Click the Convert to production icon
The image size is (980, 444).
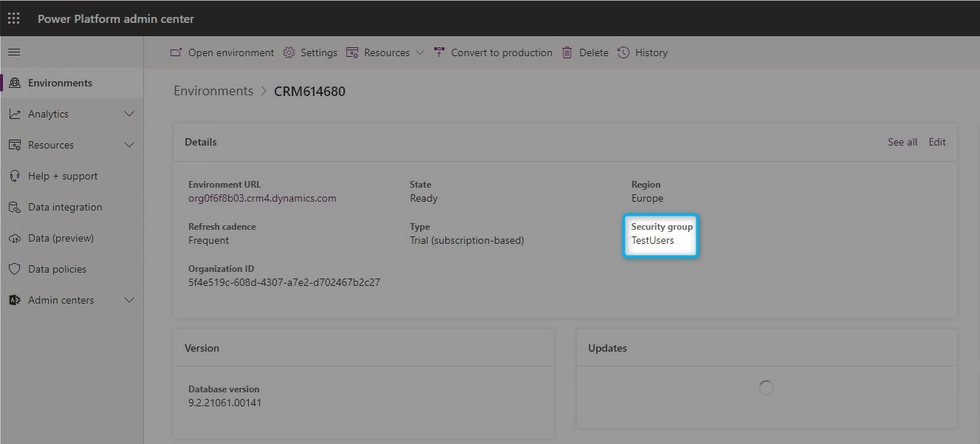click(x=439, y=52)
